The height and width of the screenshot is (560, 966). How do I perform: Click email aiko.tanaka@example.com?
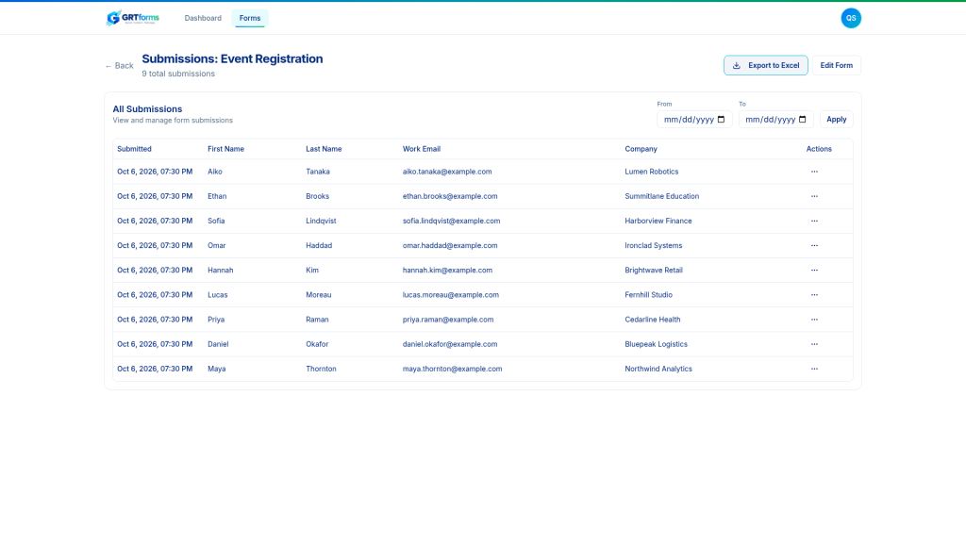point(447,172)
